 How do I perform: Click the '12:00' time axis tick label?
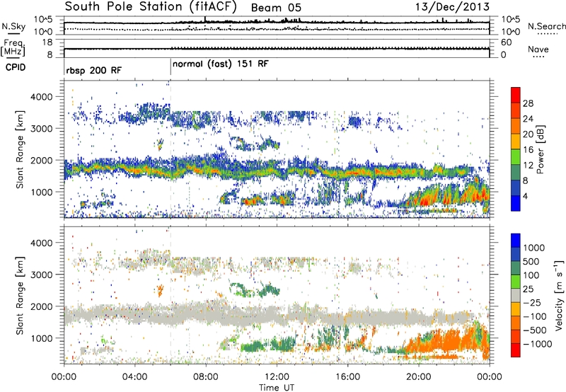[x=277, y=377]
